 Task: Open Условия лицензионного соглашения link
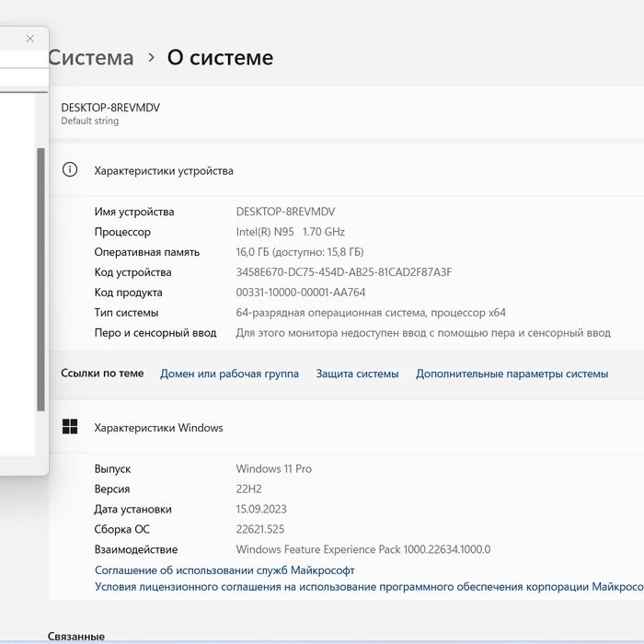point(369,587)
